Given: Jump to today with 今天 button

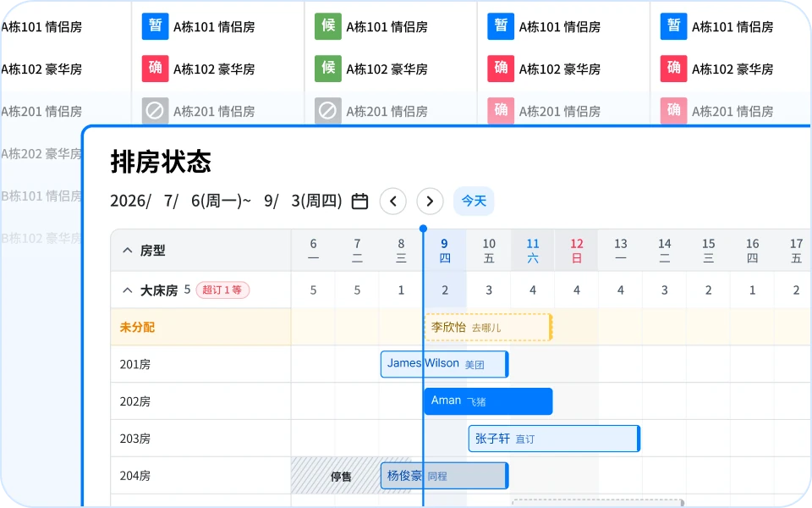Looking at the screenshot, I should point(474,202).
